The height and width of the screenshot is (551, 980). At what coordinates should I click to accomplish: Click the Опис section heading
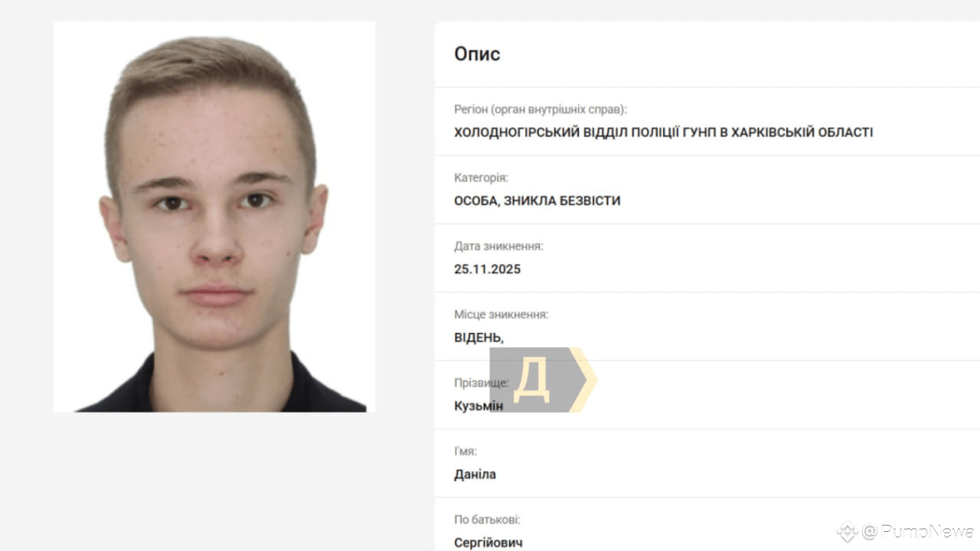pos(477,54)
